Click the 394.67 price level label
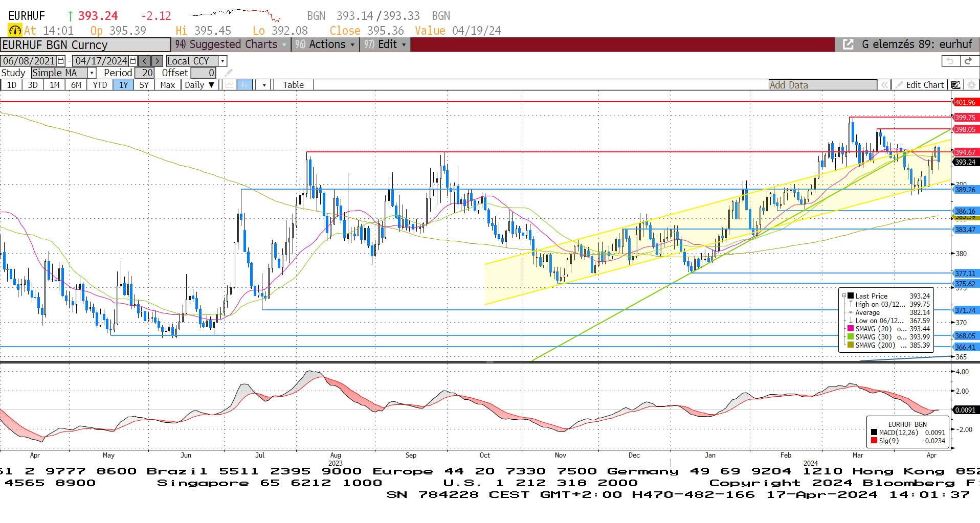This screenshot has width=980, height=523. (x=965, y=152)
